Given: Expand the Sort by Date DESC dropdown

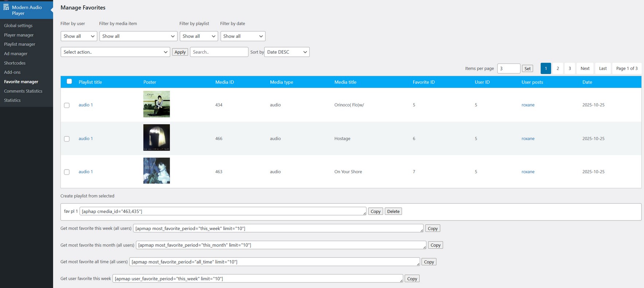Looking at the screenshot, I should pos(287,52).
